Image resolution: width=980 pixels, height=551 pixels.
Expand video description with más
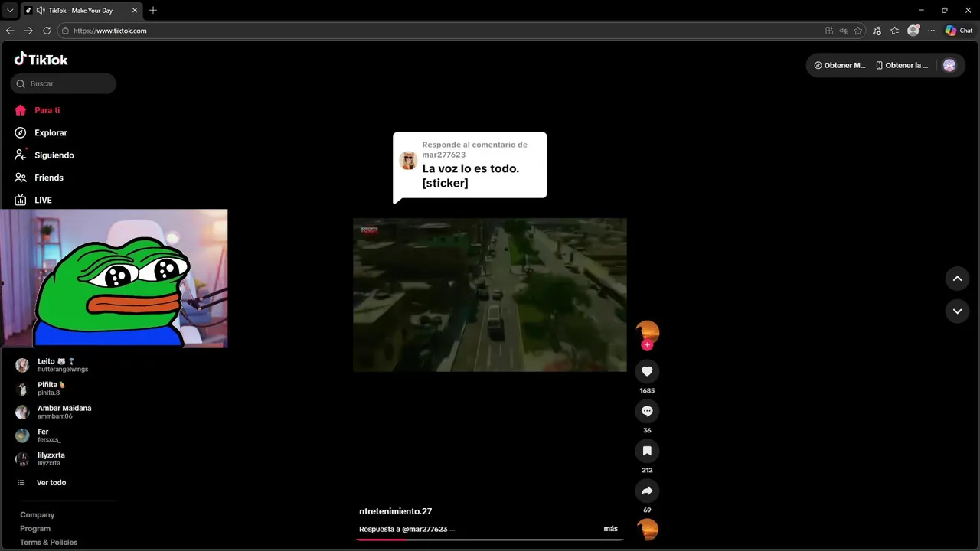coord(610,529)
